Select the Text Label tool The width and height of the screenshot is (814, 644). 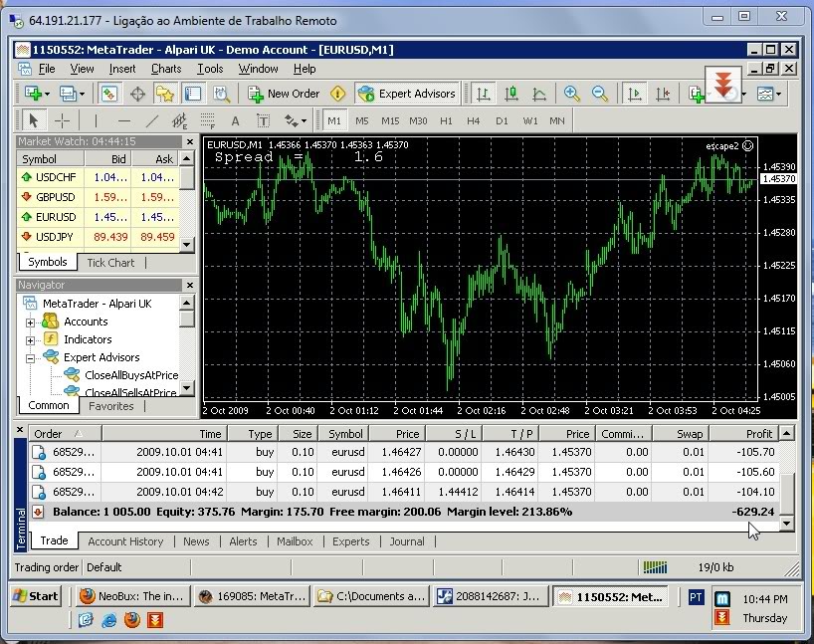coord(263,121)
